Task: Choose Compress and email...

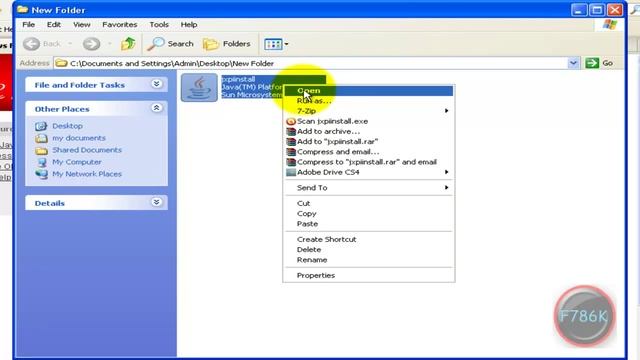Action: point(369,152)
